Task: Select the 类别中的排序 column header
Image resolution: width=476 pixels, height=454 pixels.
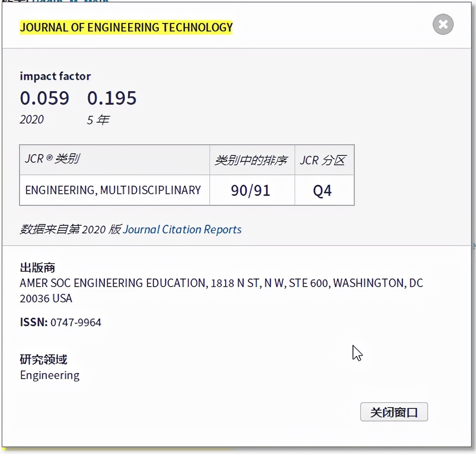Action: [x=251, y=160]
